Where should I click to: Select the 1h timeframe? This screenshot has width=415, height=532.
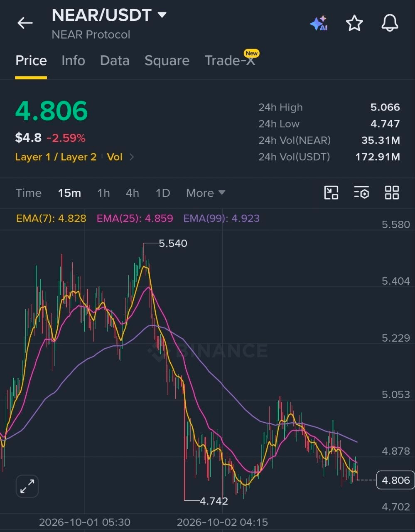click(103, 193)
